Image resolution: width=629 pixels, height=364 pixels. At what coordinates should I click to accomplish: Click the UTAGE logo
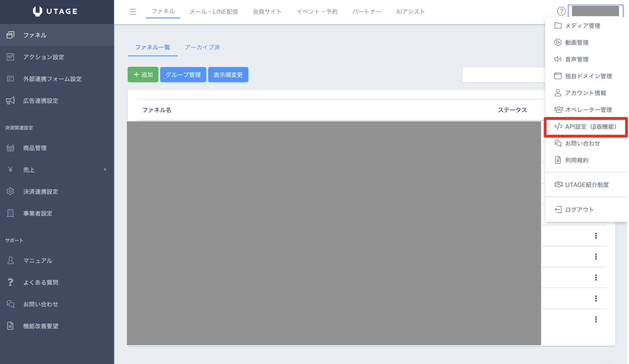(55, 11)
